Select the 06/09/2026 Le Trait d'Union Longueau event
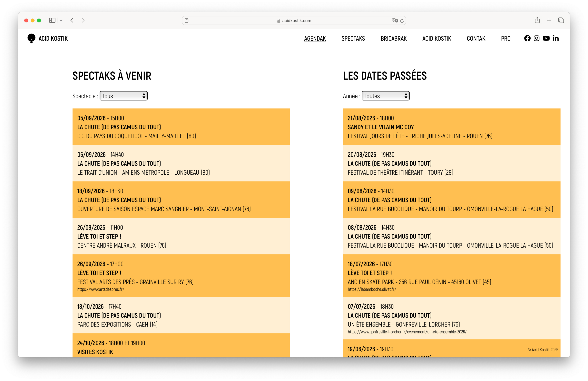 (181, 163)
